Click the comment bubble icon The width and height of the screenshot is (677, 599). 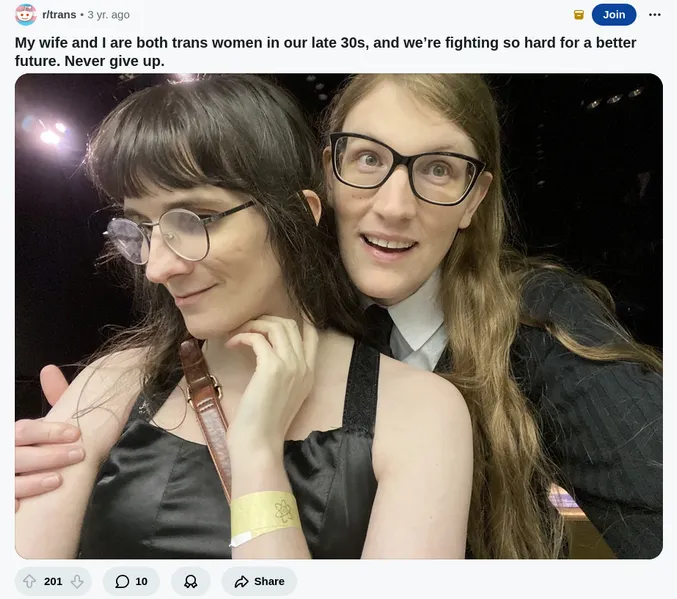pos(122,581)
